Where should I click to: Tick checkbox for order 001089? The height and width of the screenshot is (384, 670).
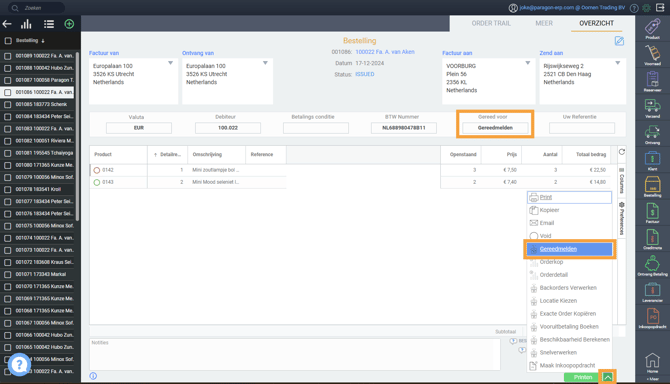tap(8, 56)
